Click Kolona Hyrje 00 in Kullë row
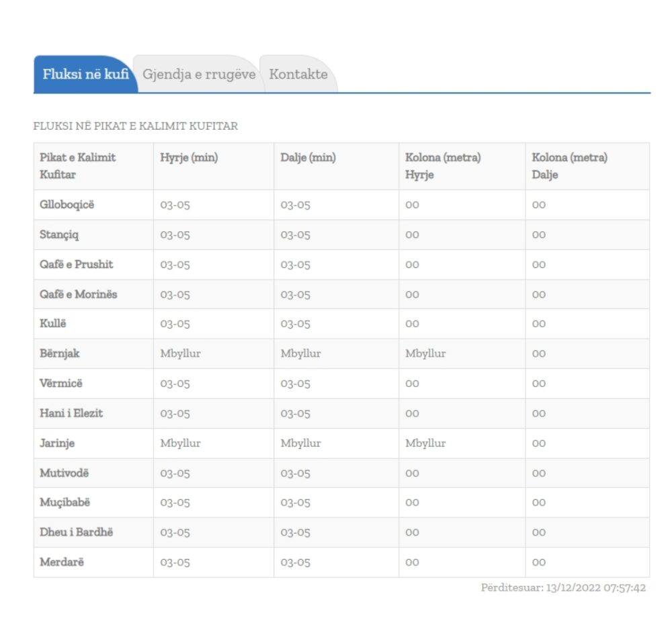 (x=413, y=324)
